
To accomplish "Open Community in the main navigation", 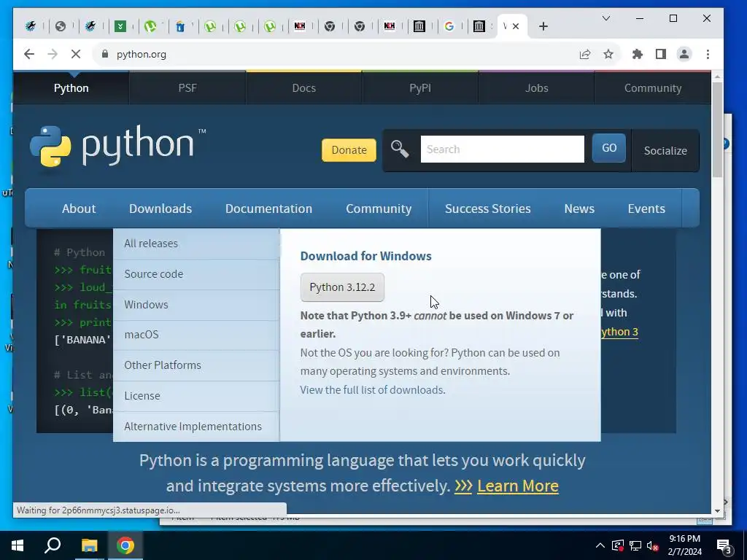I will tap(379, 209).
